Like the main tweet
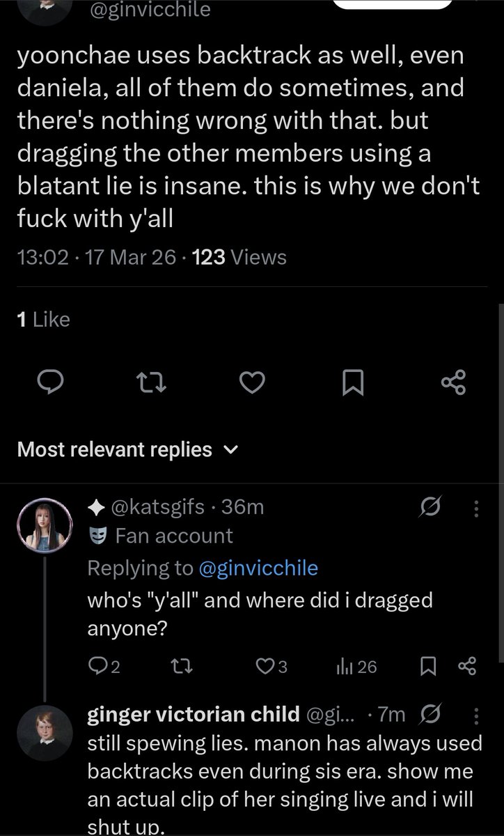504x836 pixels. pyautogui.click(x=254, y=382)
